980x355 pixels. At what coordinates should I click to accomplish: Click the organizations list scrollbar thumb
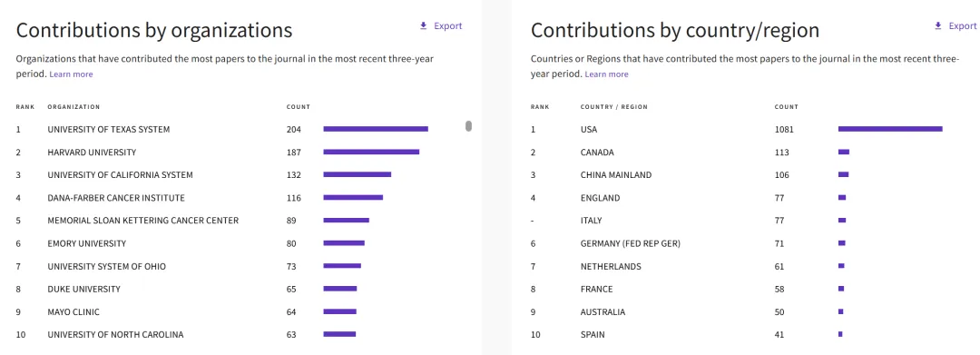(469, 126)
